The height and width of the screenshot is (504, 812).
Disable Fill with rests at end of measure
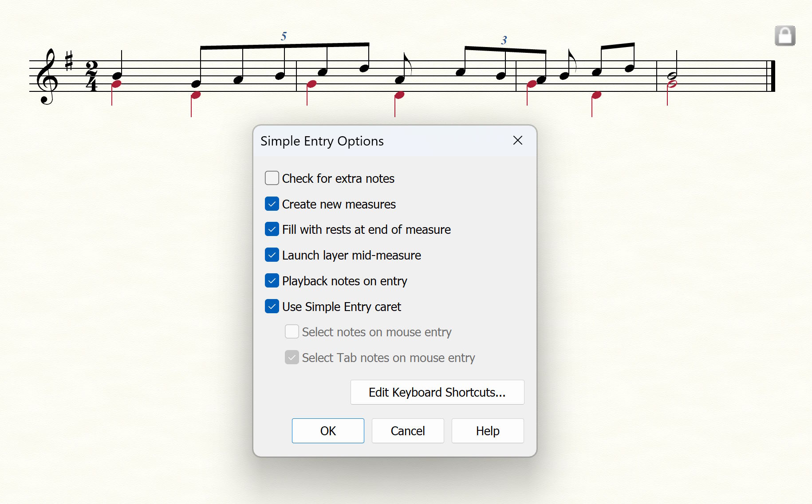pyautogui.click(x=272, y=229)
